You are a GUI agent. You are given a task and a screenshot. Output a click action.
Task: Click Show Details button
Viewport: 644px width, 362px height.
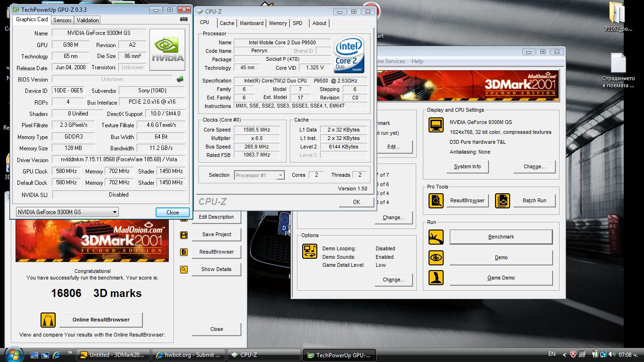[x=216, y=269]
